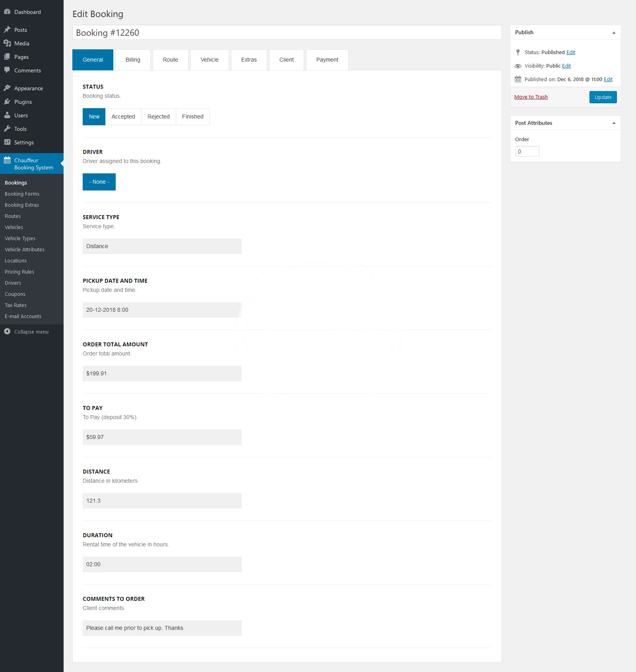This screenshot has width=636, height=672.
Task: Open Pricing Rules in sidebar submenu
Action: 19,272
